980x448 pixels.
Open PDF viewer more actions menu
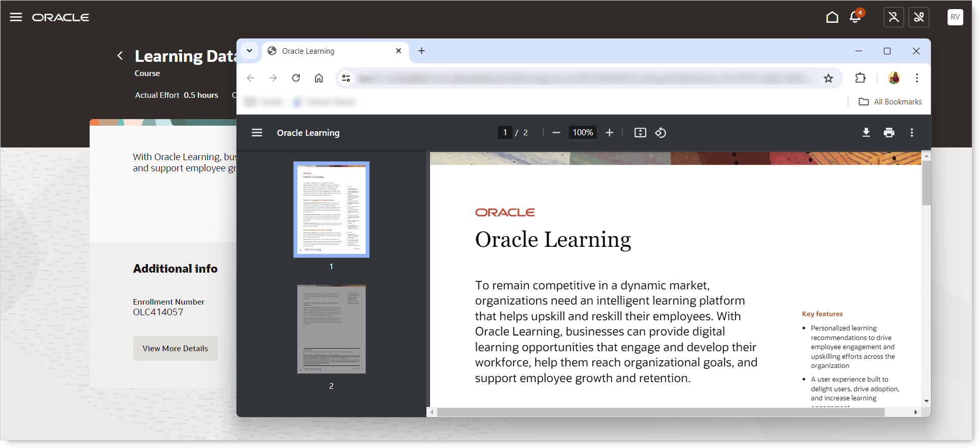(x=912, y=133)
